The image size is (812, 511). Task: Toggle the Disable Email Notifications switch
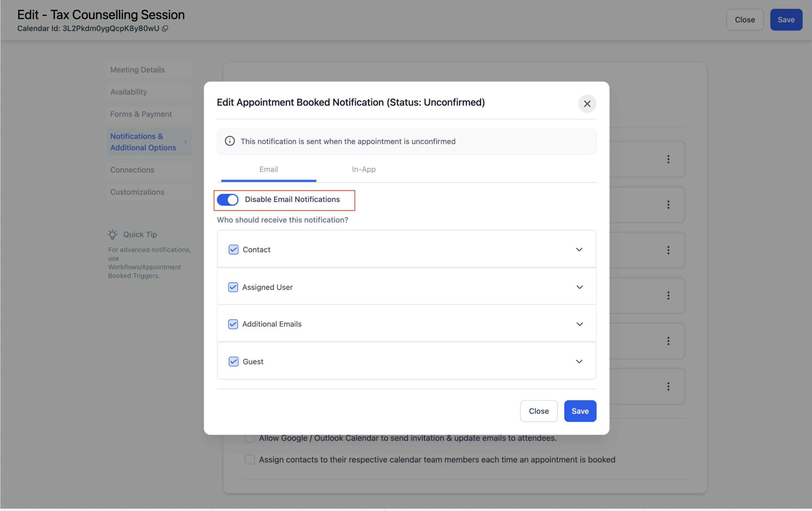pyautogui.click(x=228, y=200)
